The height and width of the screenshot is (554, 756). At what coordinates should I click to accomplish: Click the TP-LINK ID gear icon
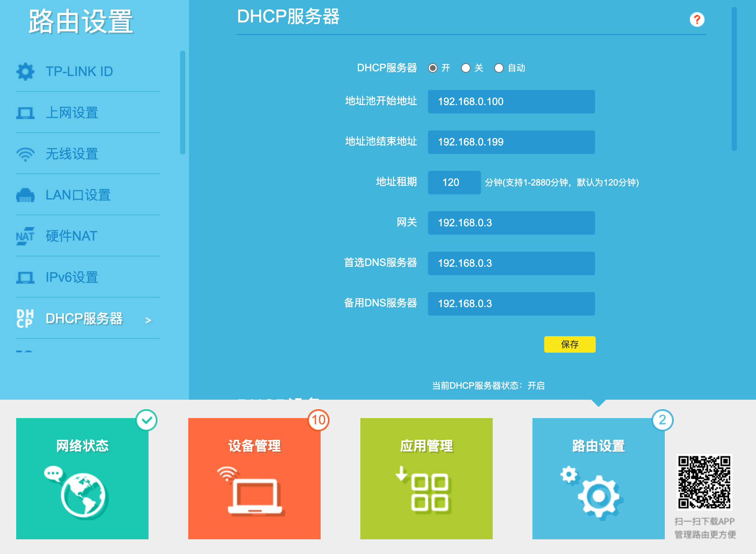[x=25, y=71]
